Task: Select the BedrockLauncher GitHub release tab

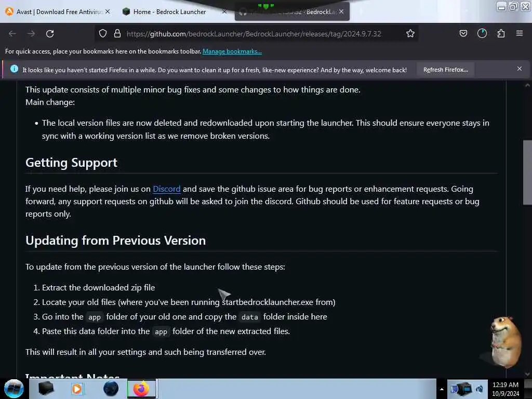Action: 292,12
